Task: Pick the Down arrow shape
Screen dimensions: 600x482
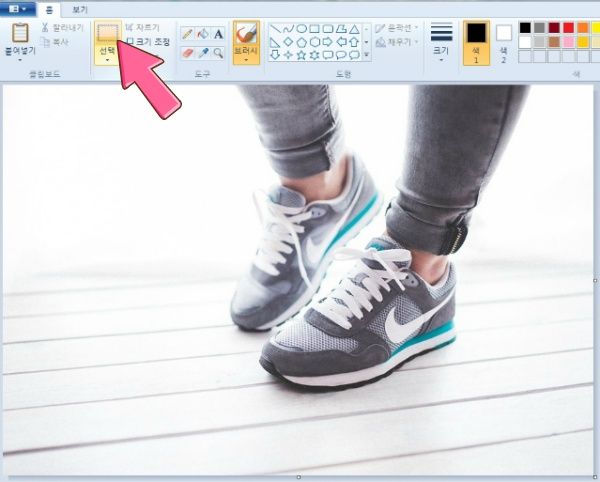Action: click(275, 55)
